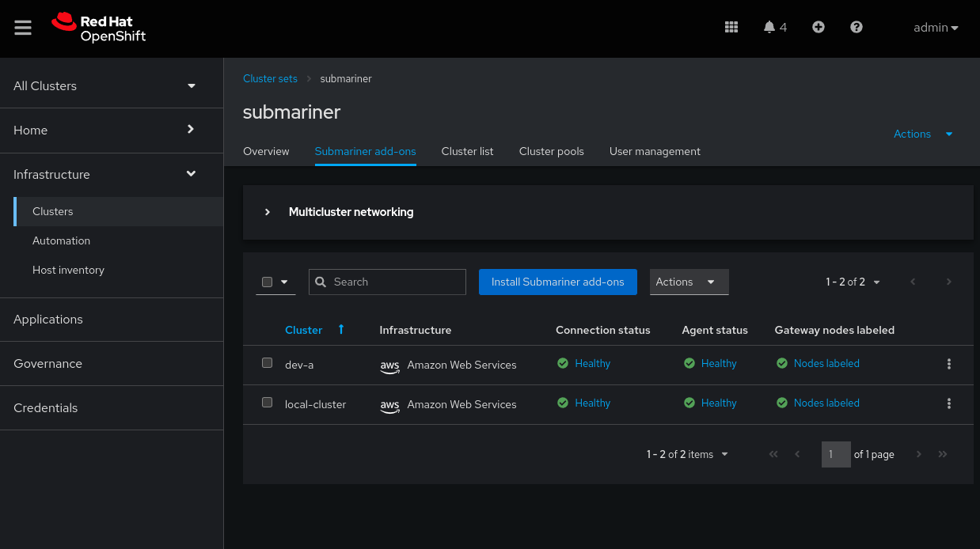Viewport: 980px width, 549px height.
Task: Open the admin user dropdown
Action: [936, 28]
